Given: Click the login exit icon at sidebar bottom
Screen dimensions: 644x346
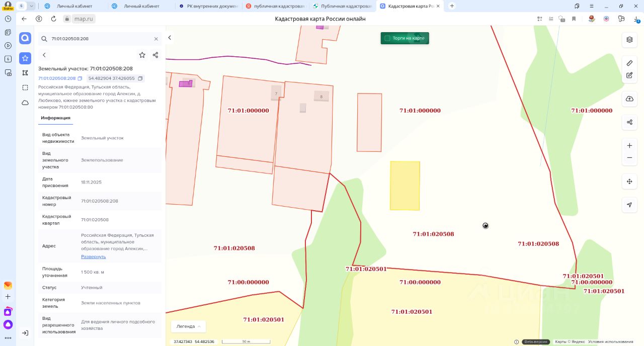Looking at the screenshot, I should (25, 333).
